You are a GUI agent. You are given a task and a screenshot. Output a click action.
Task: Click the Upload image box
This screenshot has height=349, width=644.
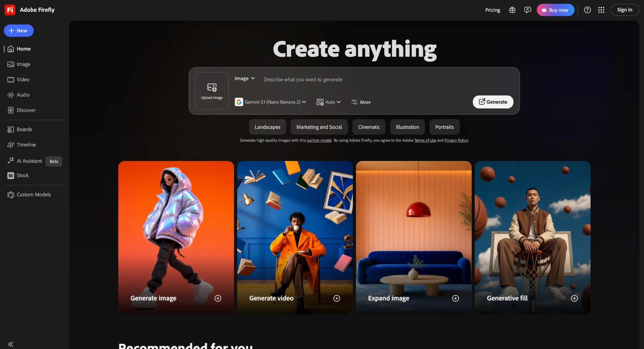pyautogui.click(x=212, y=91)
